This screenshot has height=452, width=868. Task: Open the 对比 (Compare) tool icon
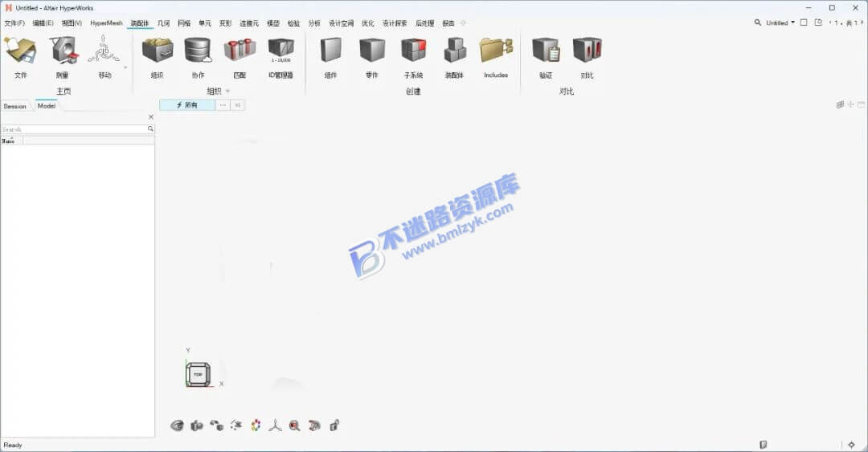coord(588,51)
